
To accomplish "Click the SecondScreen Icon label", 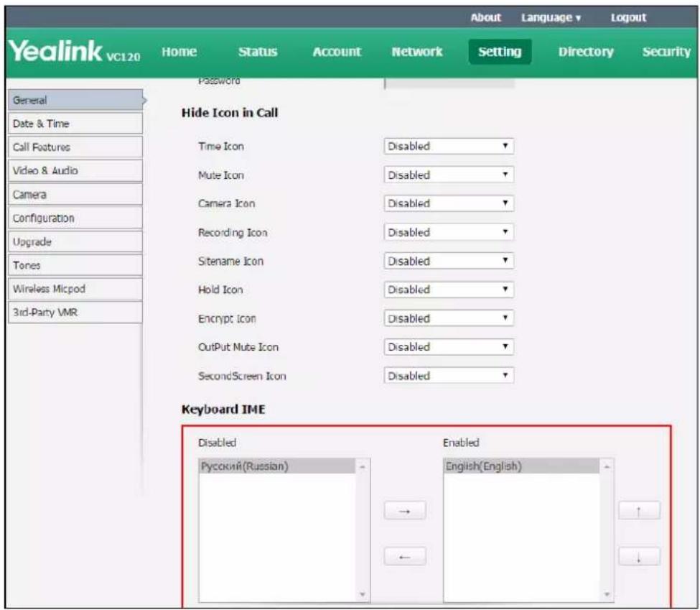I will click(x=242, y=376).
